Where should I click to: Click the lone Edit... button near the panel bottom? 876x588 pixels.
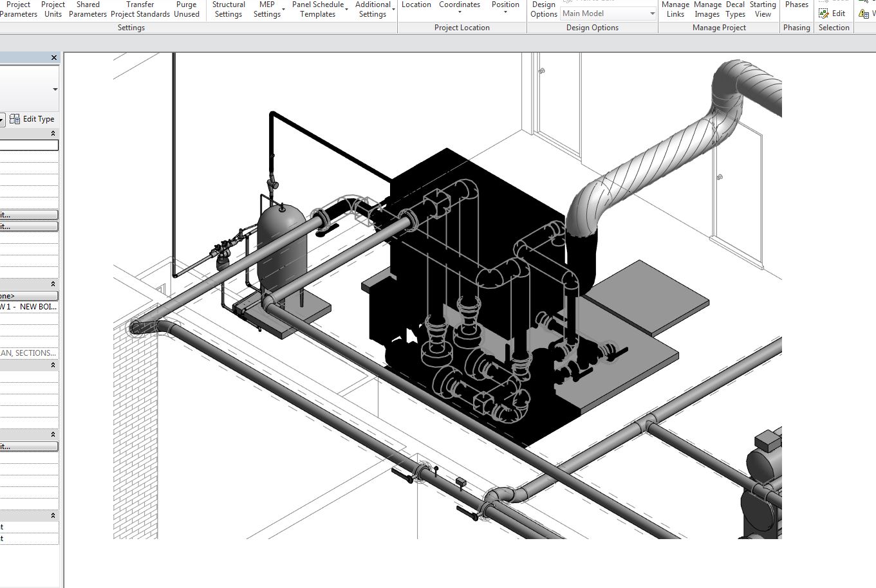[29, 446]
